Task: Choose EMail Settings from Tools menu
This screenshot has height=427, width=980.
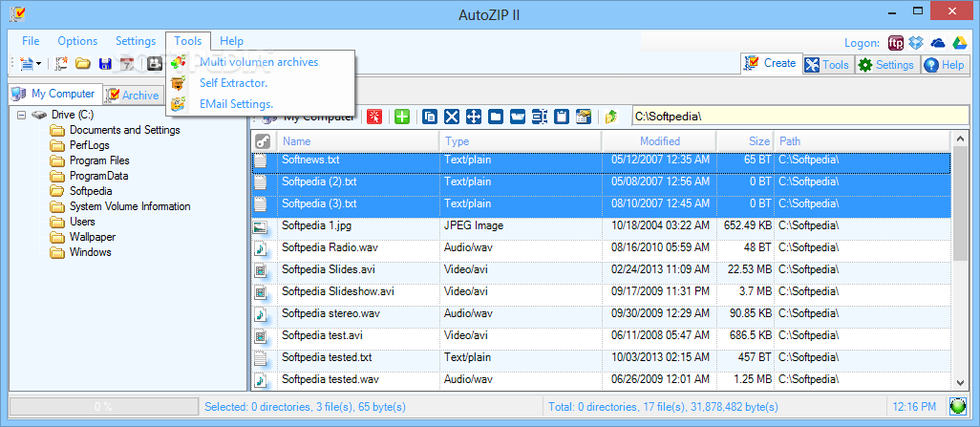Action: [x=260, y=104]
